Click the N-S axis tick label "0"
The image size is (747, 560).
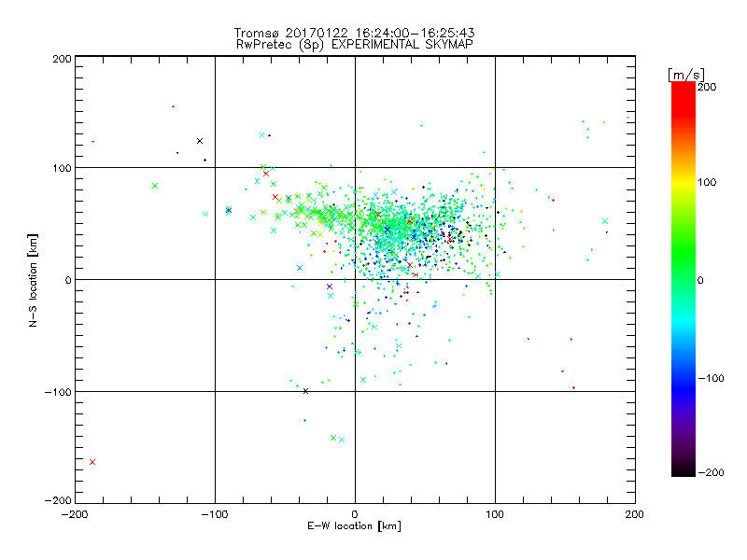[x=68, y=280]
